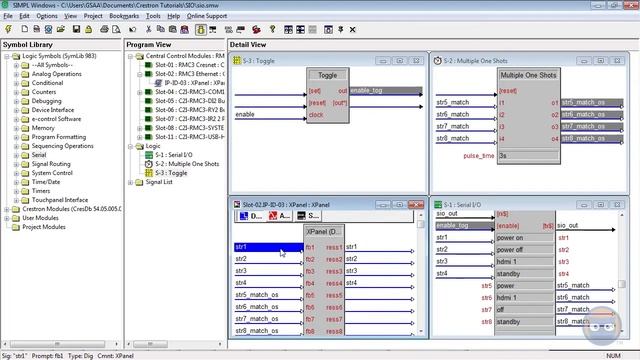Open the Tools menu
Viewport: 640px width, 360px height.
click(153, 16)
